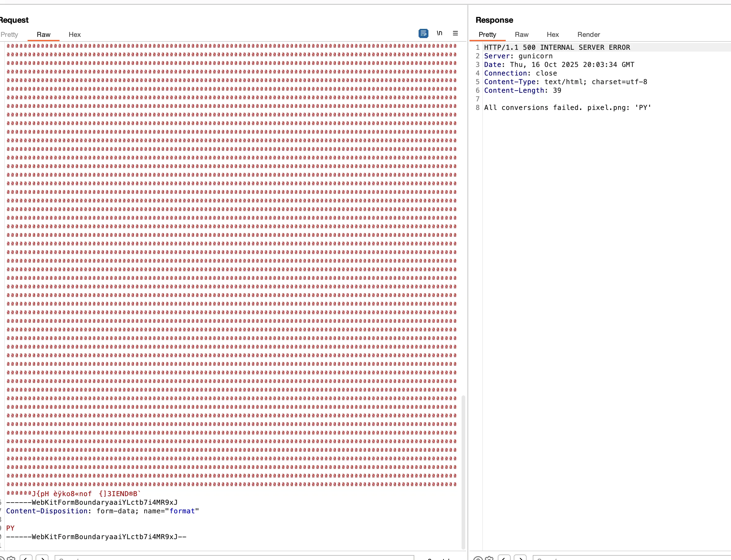The height and width of the screenshot is (560, 731).
Task: Click the help icon below the response panel
Action: click(478, 559)
